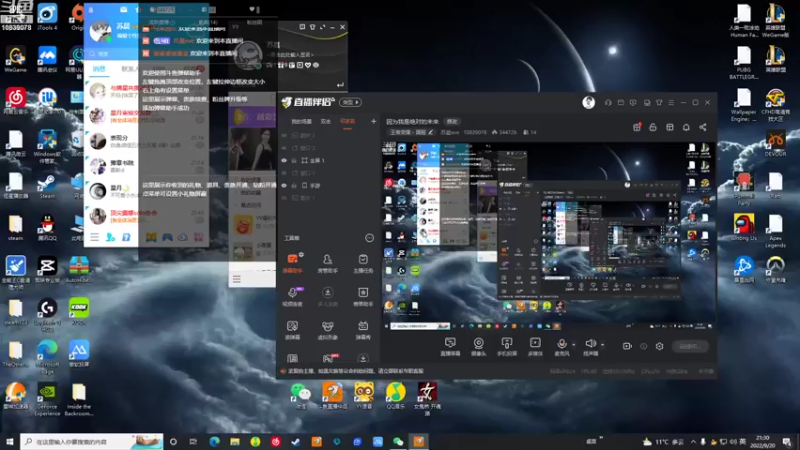Viewport: 800px width, 450px height.
Task: Click the user avatar in 直播伴侣 title bar
Action: 588,103
